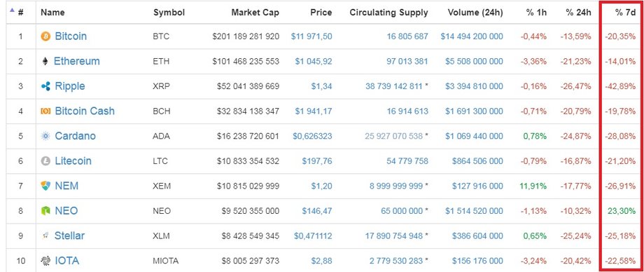Open the Ethereum name link
Viewport: 644px width, 272px height.
tap(77, 61)
